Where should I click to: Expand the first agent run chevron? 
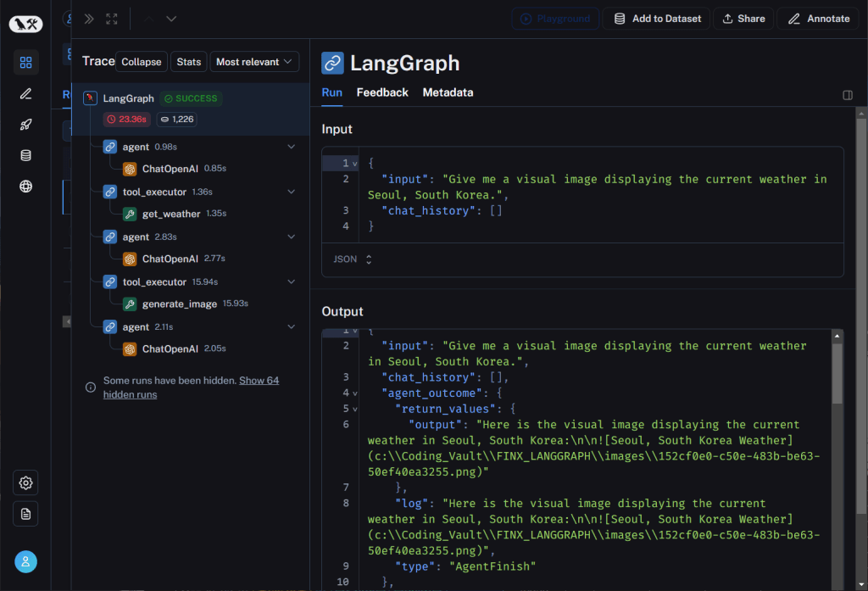click(292, 147)
